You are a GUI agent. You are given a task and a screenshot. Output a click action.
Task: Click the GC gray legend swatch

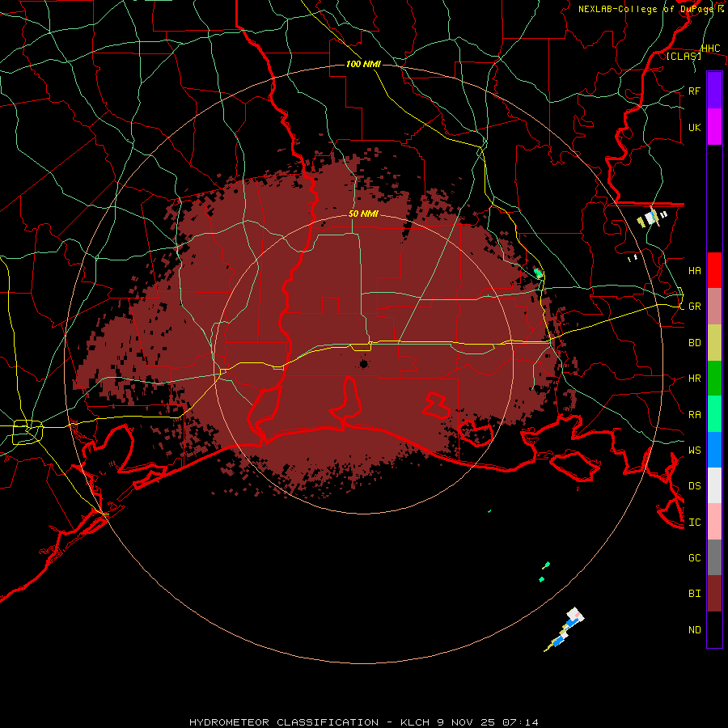(x=714, y=557)
